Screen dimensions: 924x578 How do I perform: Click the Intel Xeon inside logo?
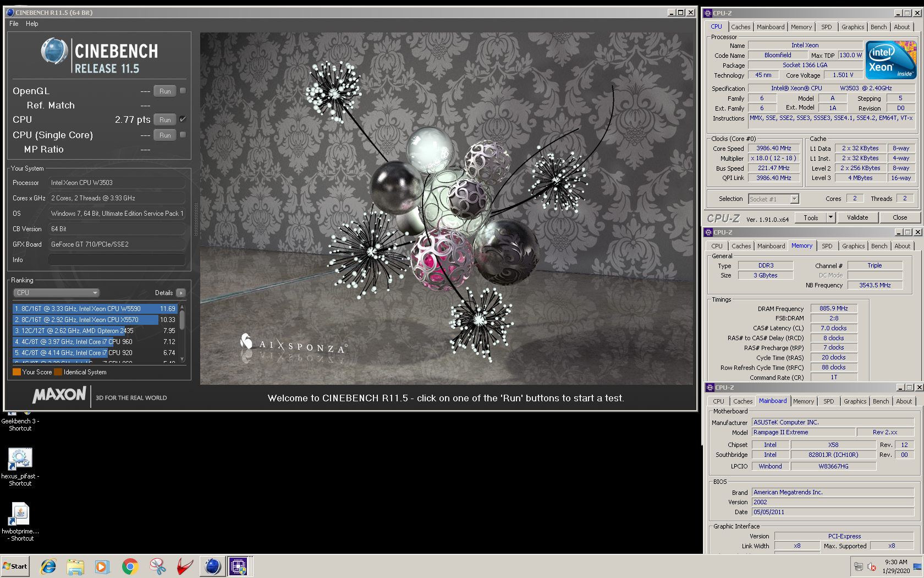coord(891,60)
